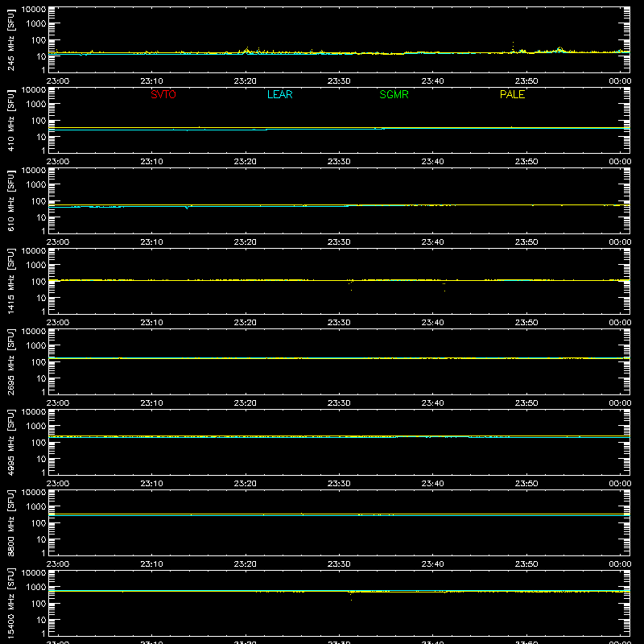This screenshot has width=644, height=644.
Task: Click the green SGMR legend label
Action: coord(394,94)
